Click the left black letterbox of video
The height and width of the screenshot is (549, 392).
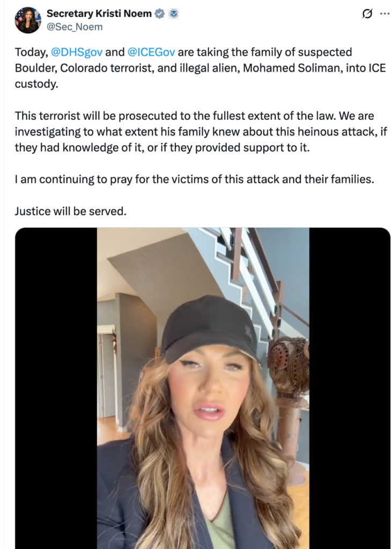pos(56,388)
